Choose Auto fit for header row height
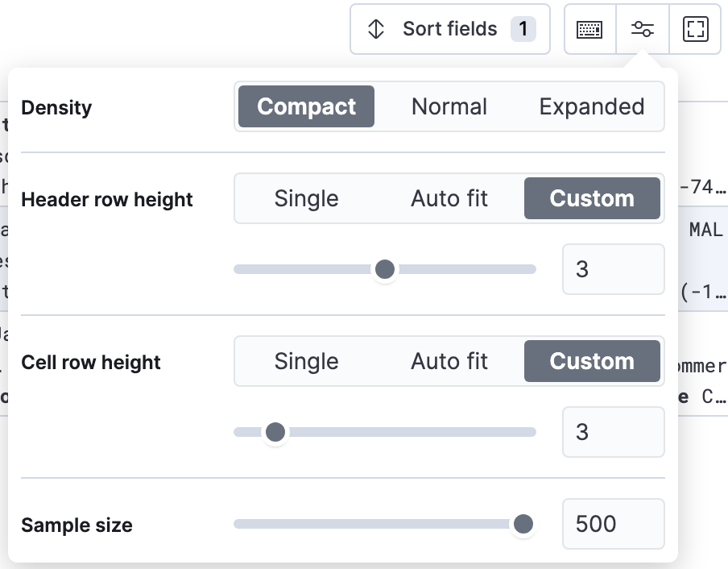728x569 pixels. (449, 198)
